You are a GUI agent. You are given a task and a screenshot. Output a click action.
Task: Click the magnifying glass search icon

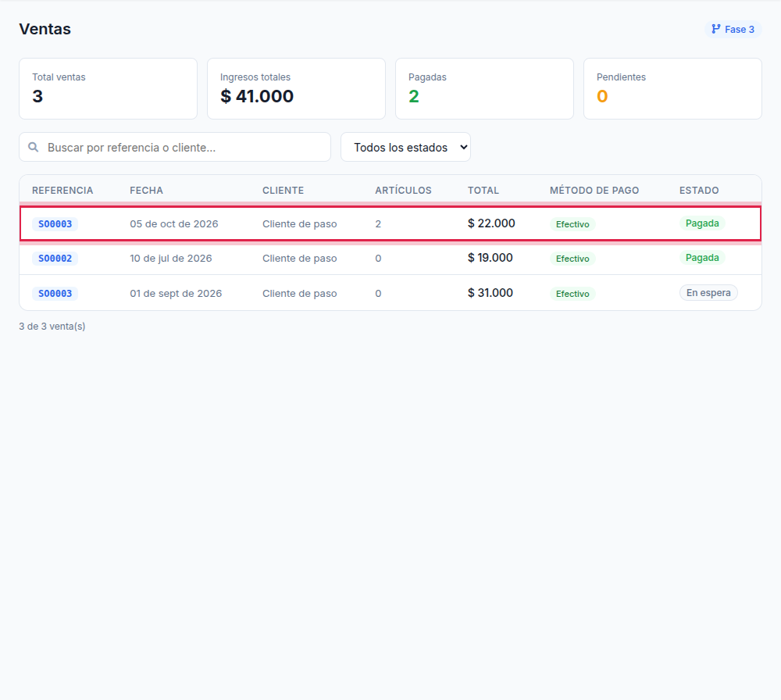34,147
